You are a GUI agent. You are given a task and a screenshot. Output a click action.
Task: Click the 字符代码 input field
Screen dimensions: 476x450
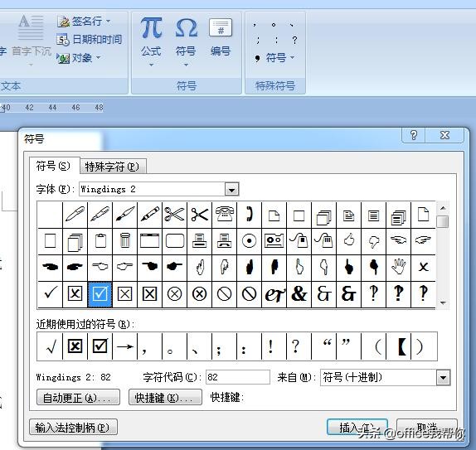238,377
